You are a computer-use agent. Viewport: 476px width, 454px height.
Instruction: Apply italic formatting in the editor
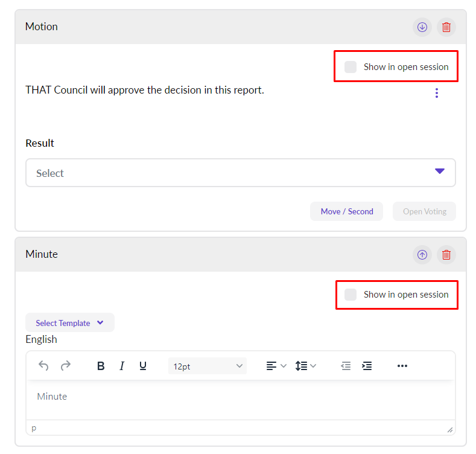click(122, 366)
